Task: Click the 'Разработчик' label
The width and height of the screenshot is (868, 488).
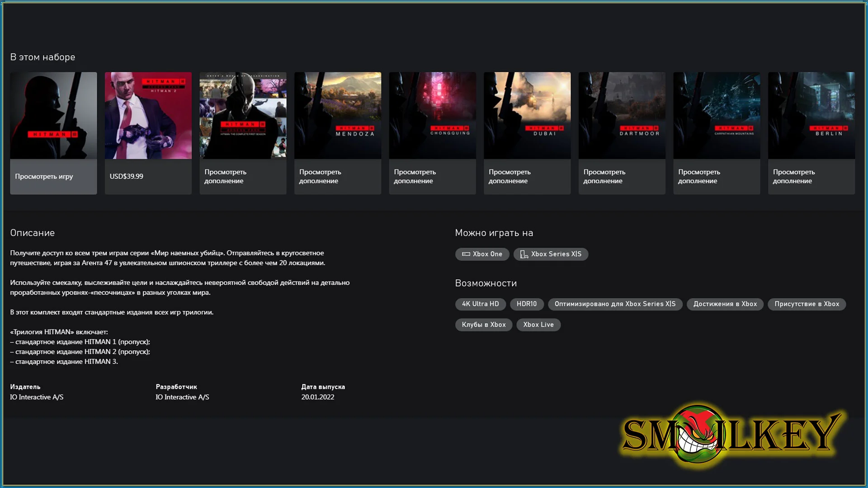Action: [176, 387]
